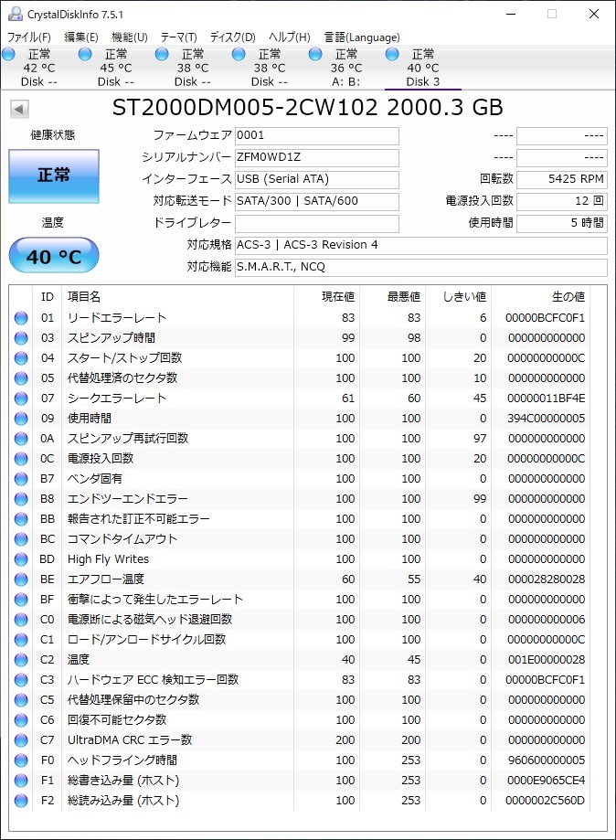616x840 pixels.
Task: Switch to the Disk 3 tab at 40 °C
Action: 422,68
